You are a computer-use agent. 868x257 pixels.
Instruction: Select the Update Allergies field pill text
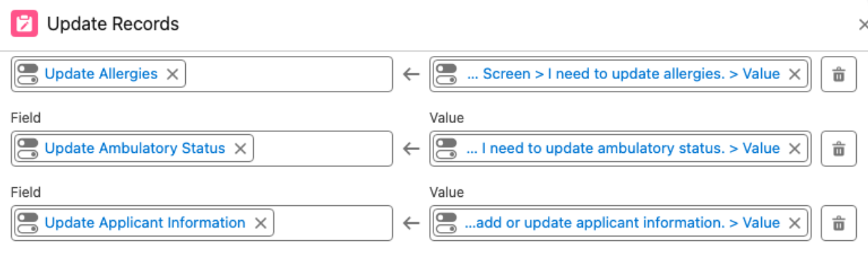pos(101,74)
